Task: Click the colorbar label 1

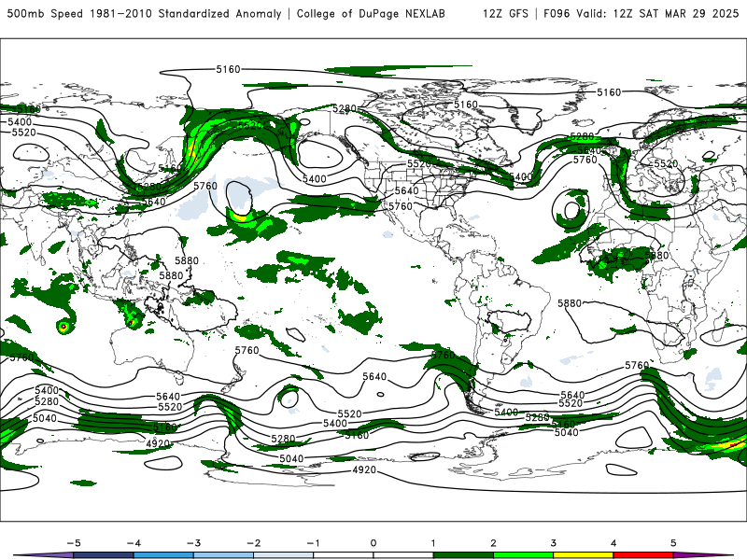Action: click(433, 543)
